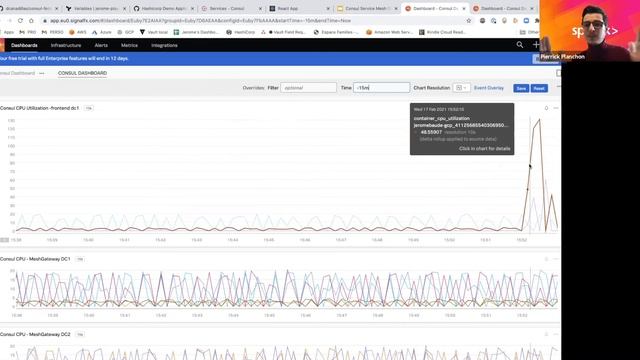This screenshot has width=640, height=360.
Task: Open the Amazon Web Services bookmark
Action: click(390, 32)
